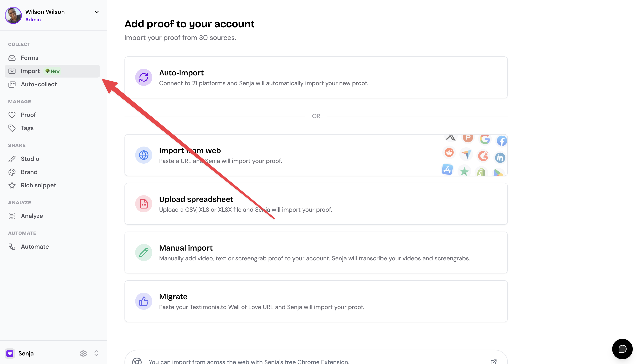This screenshot has height=364, width=637.
Task: Click the Capterra arrow logo icon
Action: click(466, 154)
